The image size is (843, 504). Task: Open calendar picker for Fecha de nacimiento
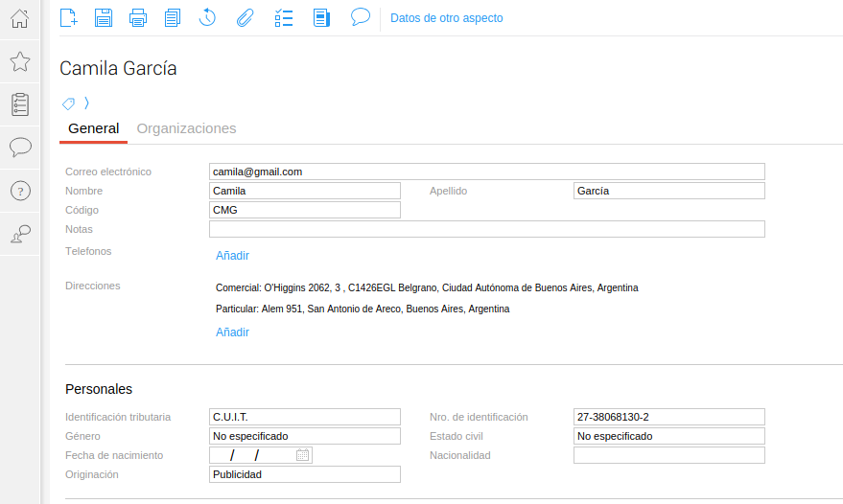303,455
